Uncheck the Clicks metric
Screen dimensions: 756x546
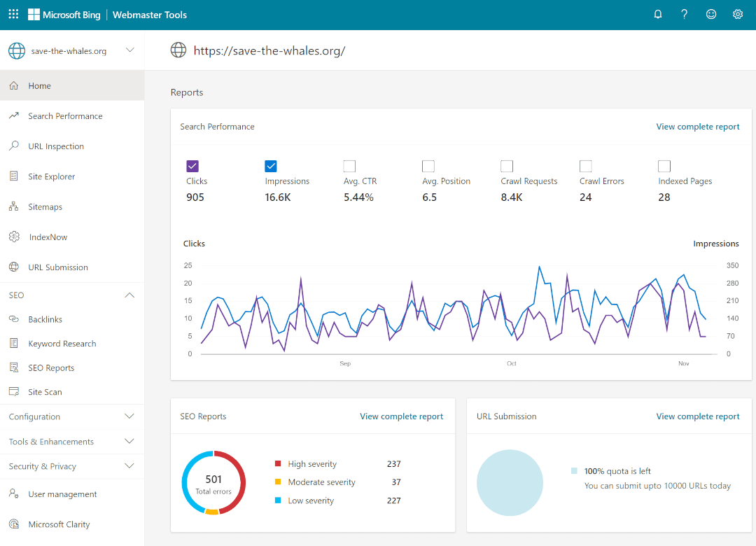coord(192,166)
